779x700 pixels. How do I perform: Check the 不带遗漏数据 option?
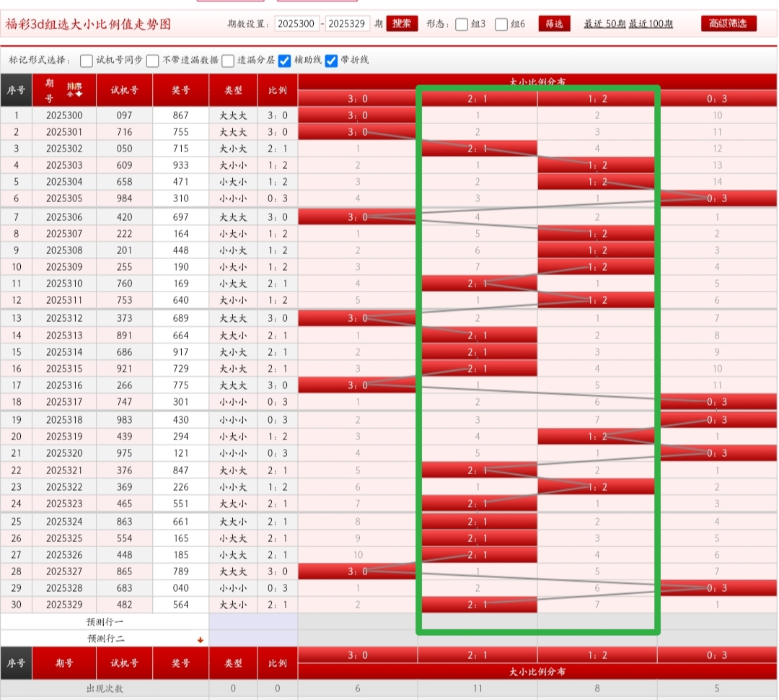[153, 61]
